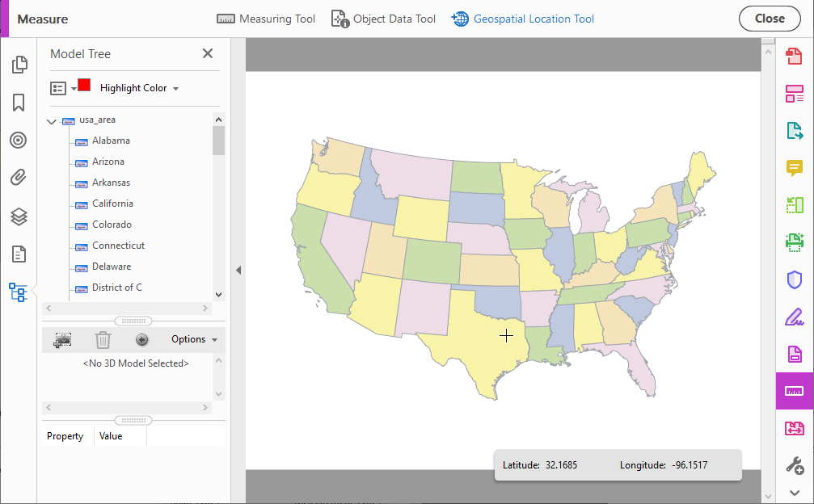
Task: Click the create view camera icon
Action: pyautogui.click(x=62, y=340)
